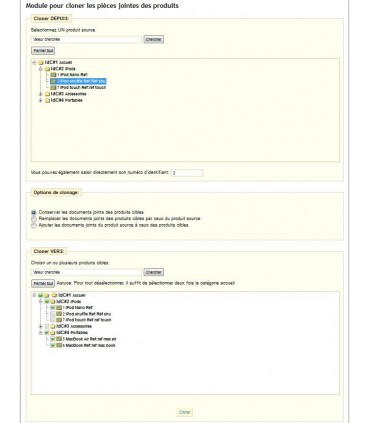
Task: Click product icon of iPod touch in source tree
Action: (x=53, y=87)
